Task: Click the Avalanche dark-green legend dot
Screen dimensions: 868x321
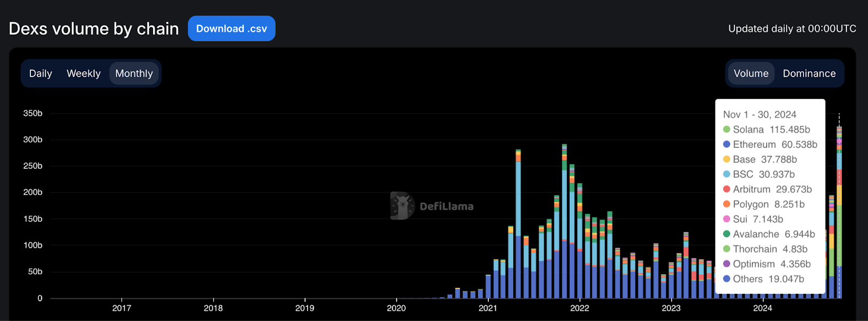Action: 726,234
